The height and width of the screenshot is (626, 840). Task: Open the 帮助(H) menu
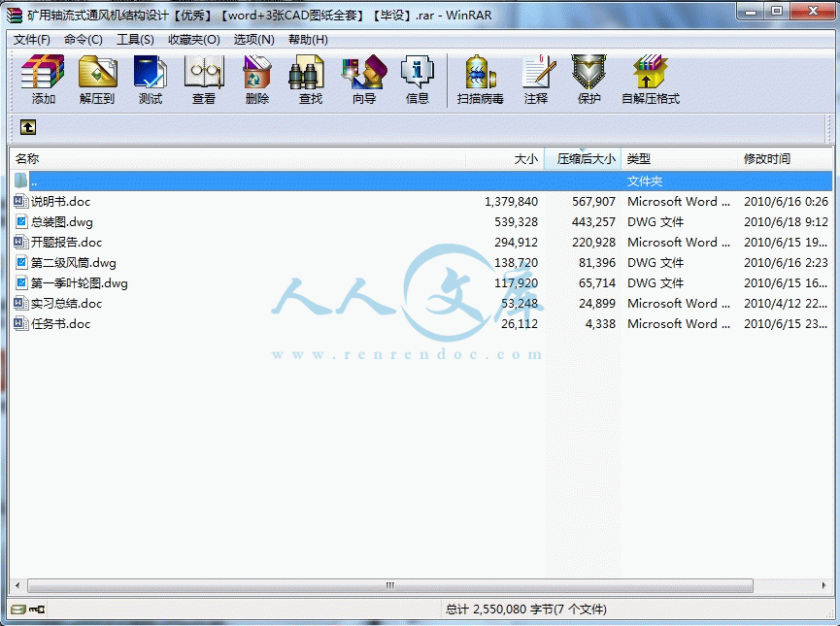[308, 40]
